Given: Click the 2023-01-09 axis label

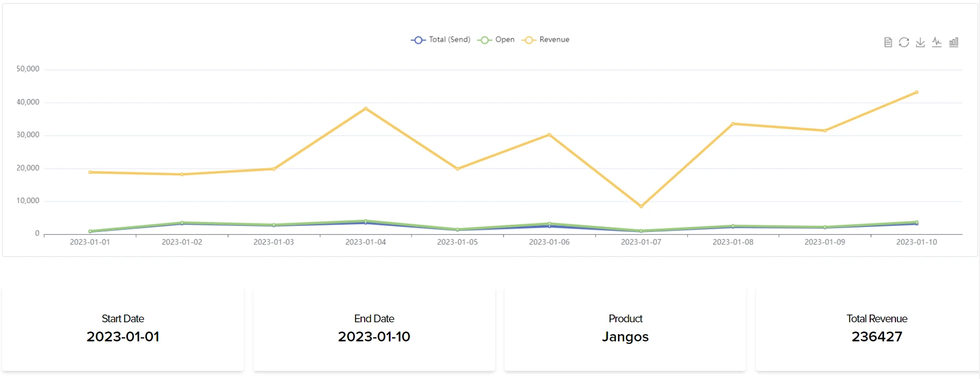Looking at the screenshot, I should [x=825, y=242].
